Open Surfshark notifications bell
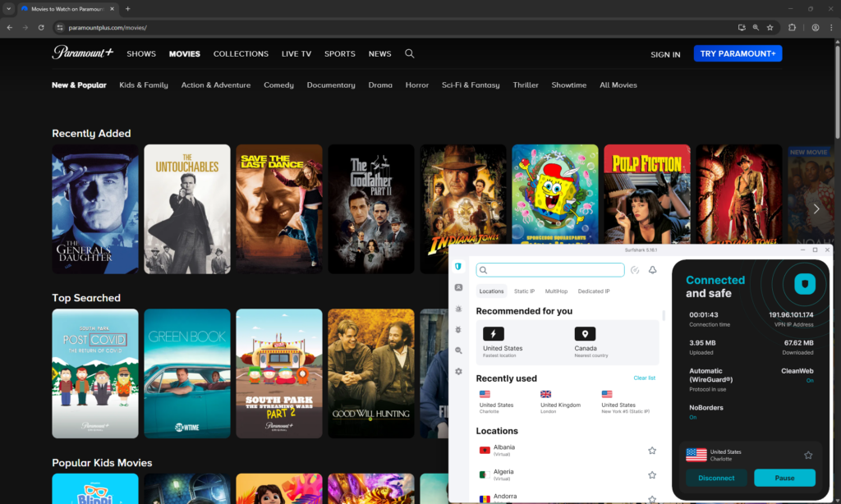841x504 pixels. 652,270
